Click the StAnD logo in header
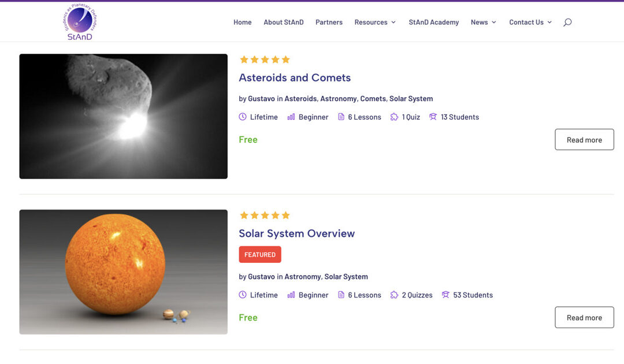624x364 pixels. [80, 21]
